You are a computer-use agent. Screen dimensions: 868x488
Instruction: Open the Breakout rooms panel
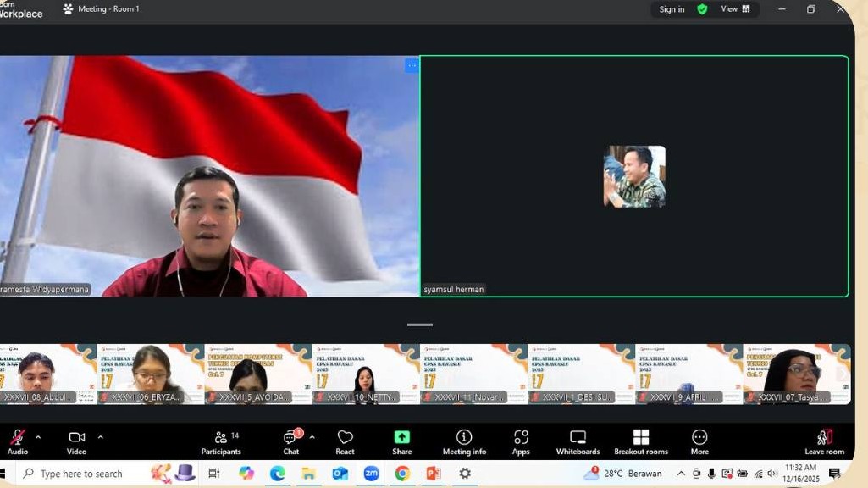click(641, 441)
